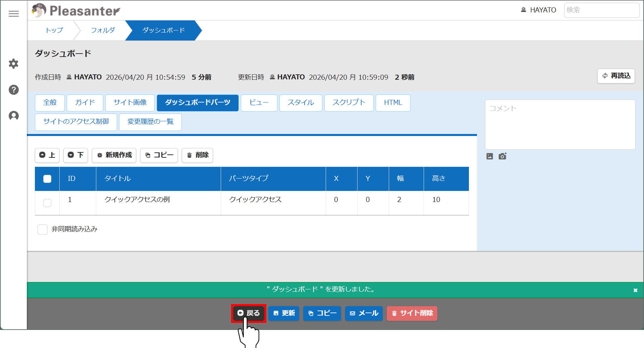Viewport: 644px width, 348px height.
Task: Click the camera capture icon below comment
Action: (x=502, y=156)
